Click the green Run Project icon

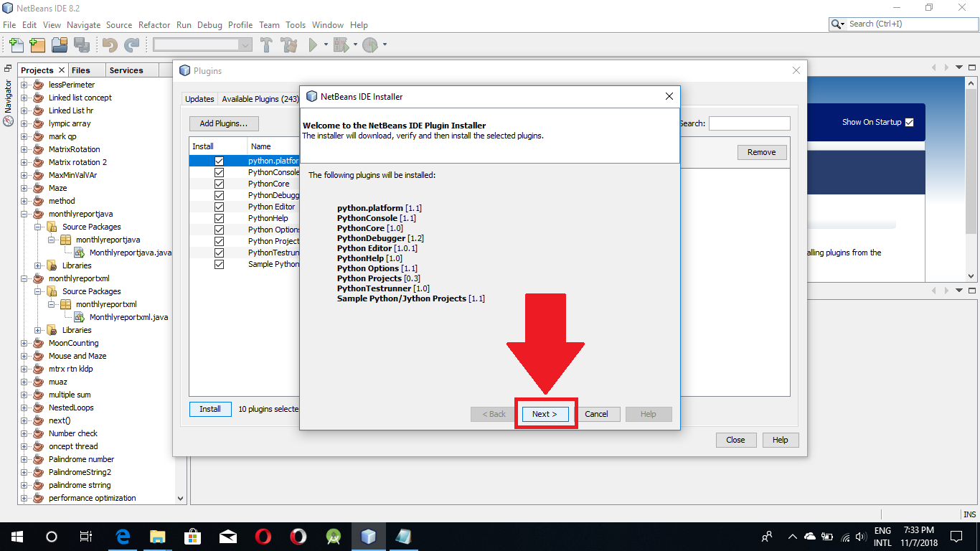[x=313, y=45]
